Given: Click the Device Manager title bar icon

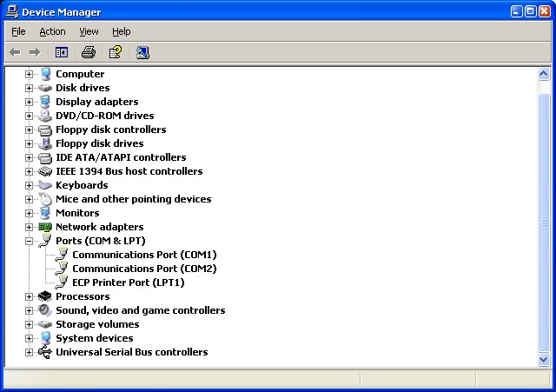Looking at the screenshot, I should click(x=12, y=11).
